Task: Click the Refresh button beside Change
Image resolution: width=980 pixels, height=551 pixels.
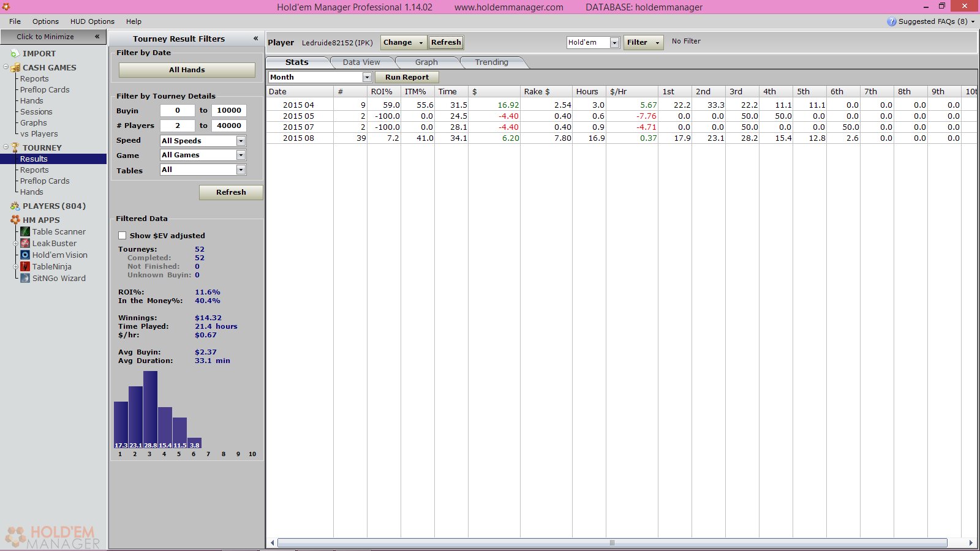Action: pyautogui.click(x=446, y=42)
